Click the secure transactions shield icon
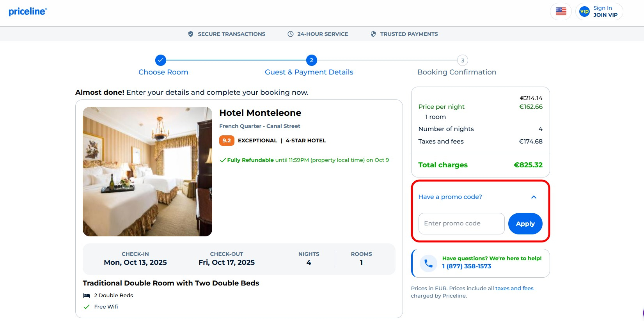Screen dimensions: 644x321 click(191, 34)
